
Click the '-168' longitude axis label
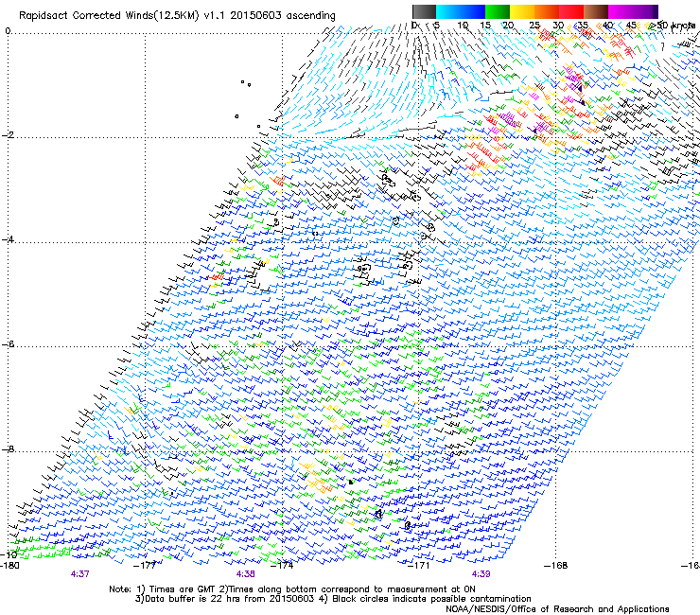[556, 566]
